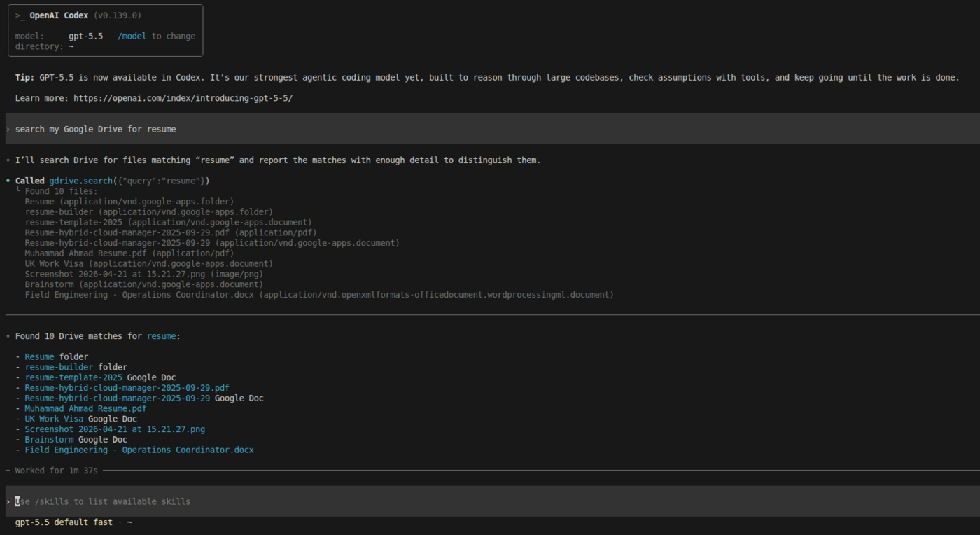Viewport: 980px width, 535px height.
Task: Click the green bullet before 'Called gdrive.search'
Action: (x=8, y=181)
